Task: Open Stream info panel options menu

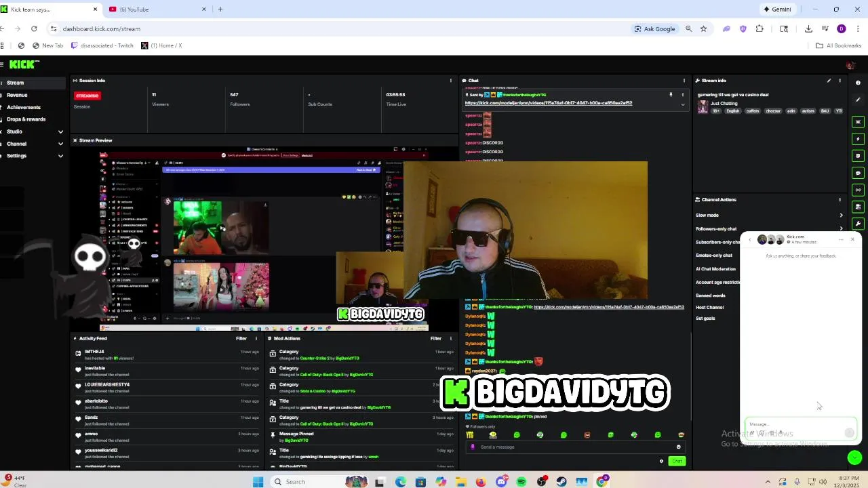Action: click(x=840, y=81)
